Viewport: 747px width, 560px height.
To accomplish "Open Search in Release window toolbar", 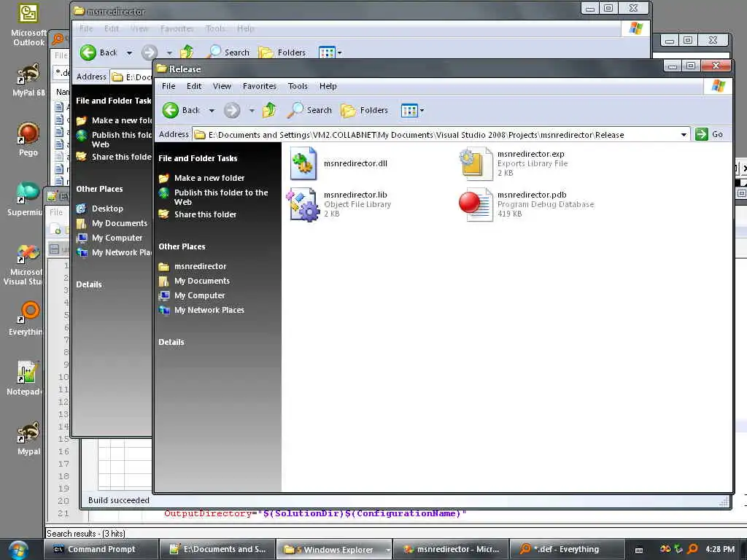I will tap(309, 110).
